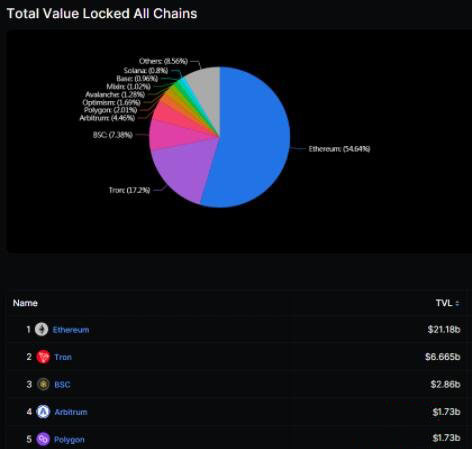
Task: Click the TVL column header text
Action: coord(444,303)
